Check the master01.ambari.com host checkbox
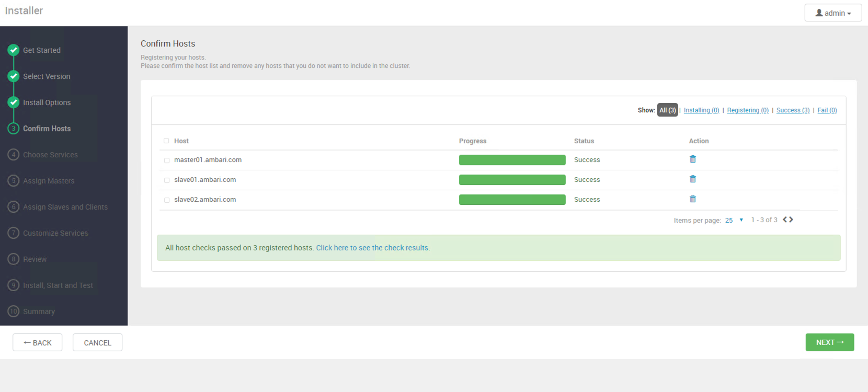The height and width of the screenshot is (392, 868). tap(167, 160)
